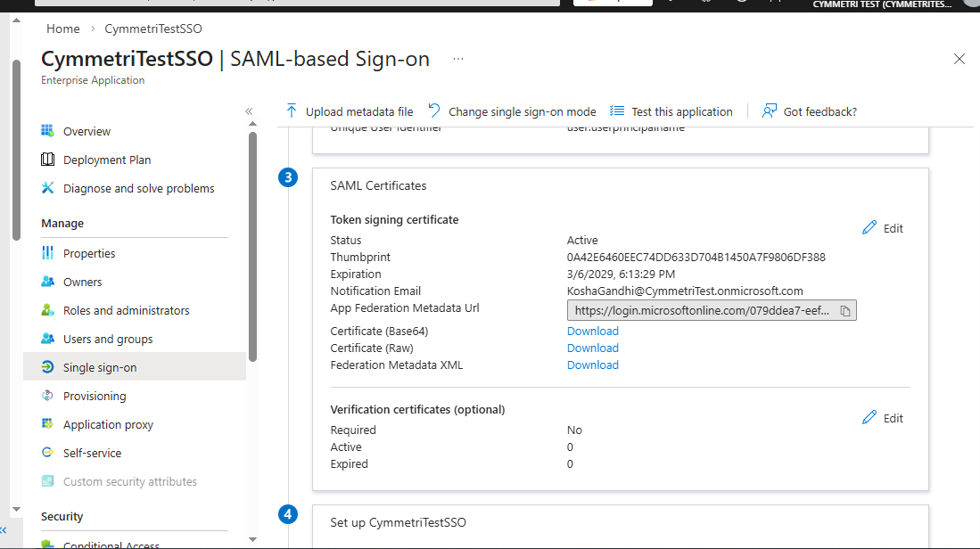Viewport: 980px width, 549px height.
Task: Edit the Token signing certificate
Action: tap(883, 228)
